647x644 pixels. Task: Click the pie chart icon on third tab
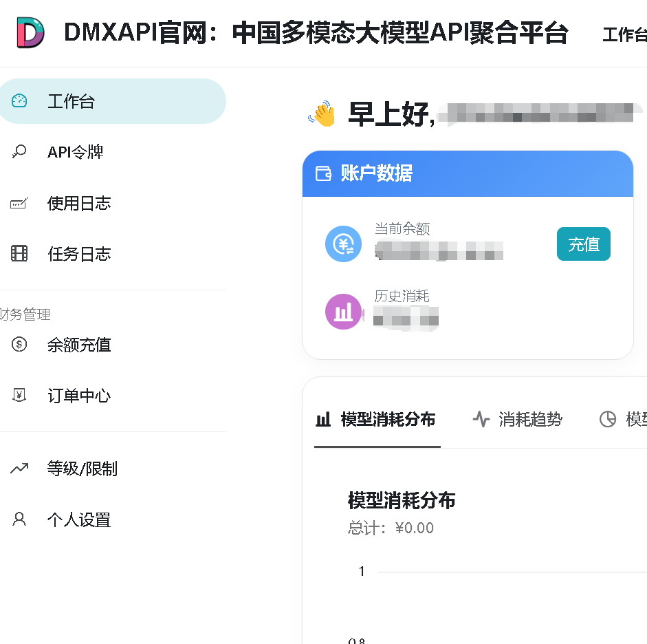(608, 419)
